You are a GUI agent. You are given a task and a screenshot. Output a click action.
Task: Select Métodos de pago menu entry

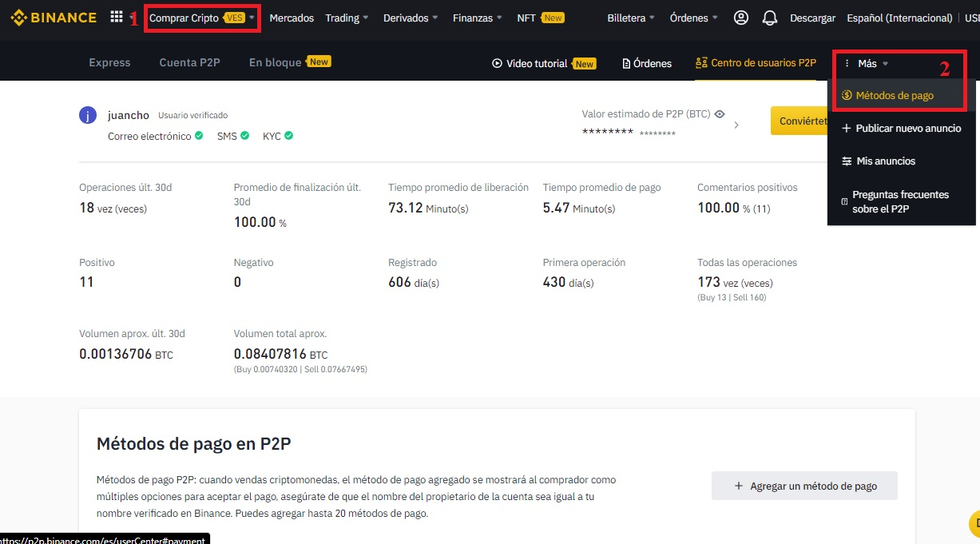coord(887,95)
